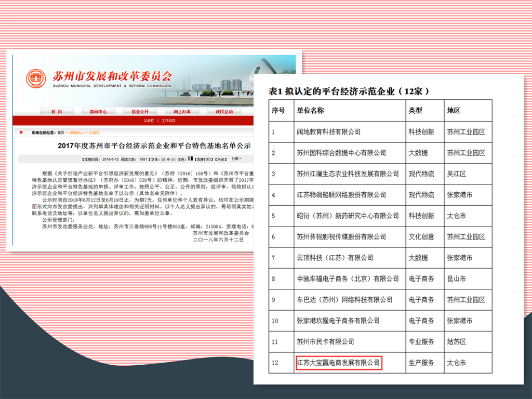Click 科技创新 in the 阔地教育 row
The width and height of the screenshot is (532, 399).
[x=421, y=132]
